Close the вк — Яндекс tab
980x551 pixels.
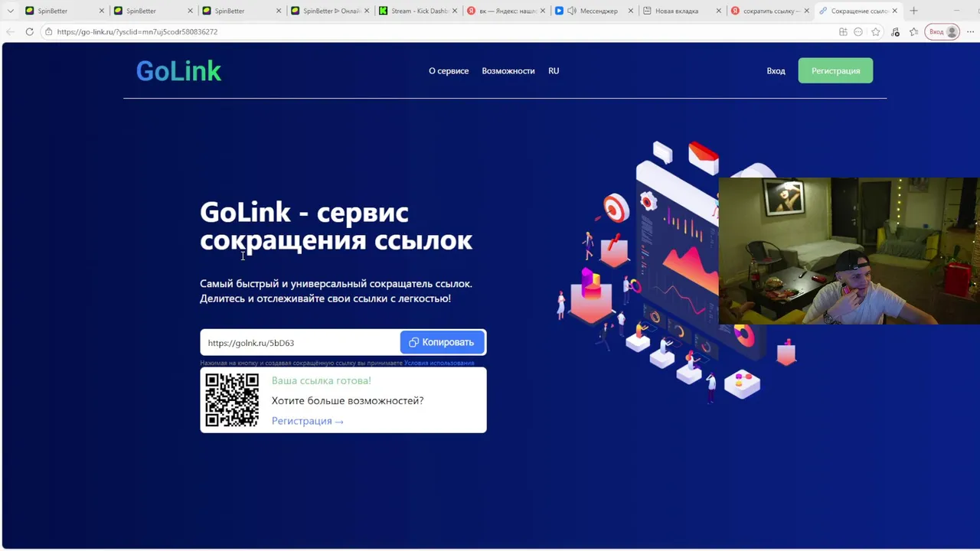point(544,11)
